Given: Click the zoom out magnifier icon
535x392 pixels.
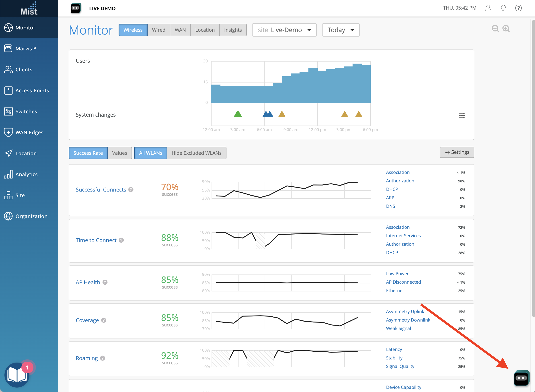Looking at the screenshot, I should (495, 29).
